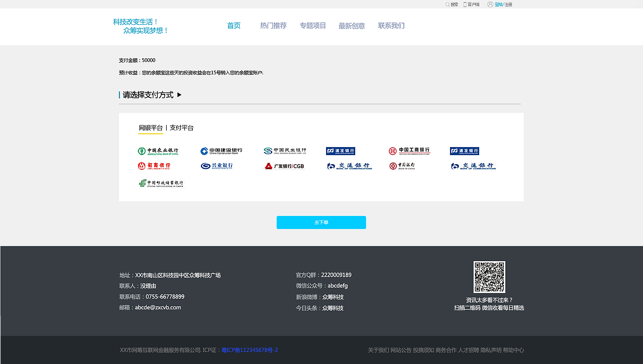Select 交通银行 logo beside 广发银行

pos(349,166)
